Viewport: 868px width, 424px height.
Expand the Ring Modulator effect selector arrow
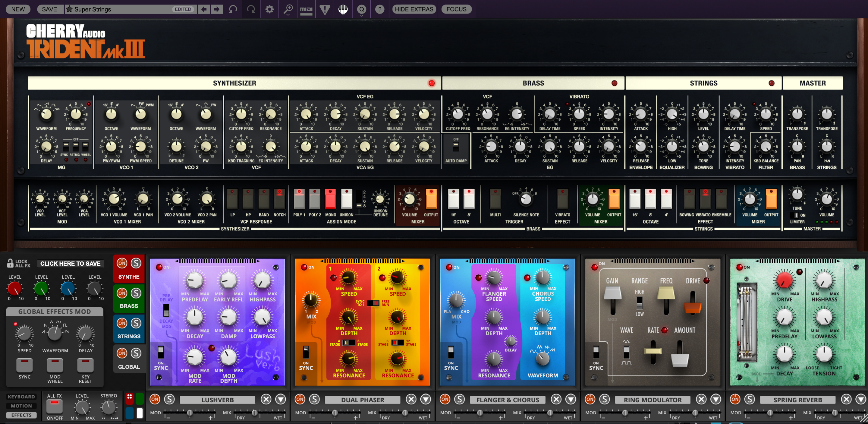[716, 399]
